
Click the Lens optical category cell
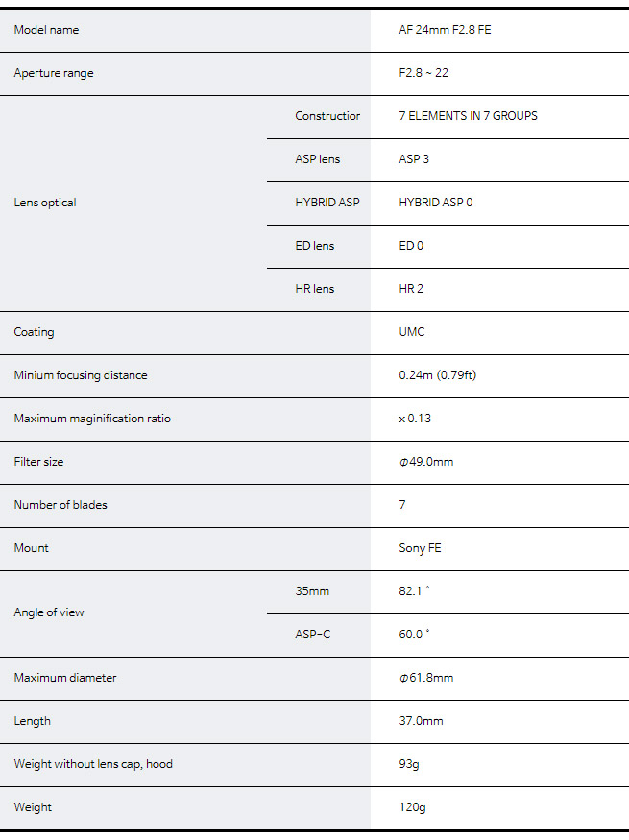click(x=45, y=203)
